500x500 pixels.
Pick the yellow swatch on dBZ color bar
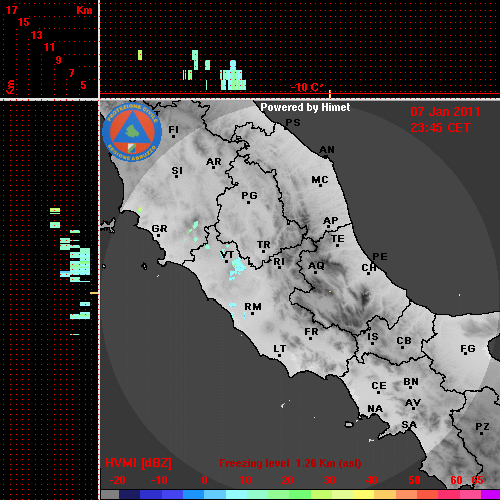coord(363,494)
